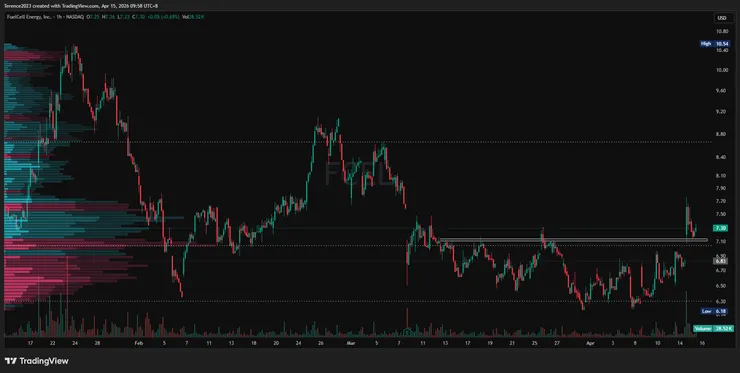The image size is (740, 373).
Task: Click the 8.80 price axis label
Action: click(x=722, y=134)
